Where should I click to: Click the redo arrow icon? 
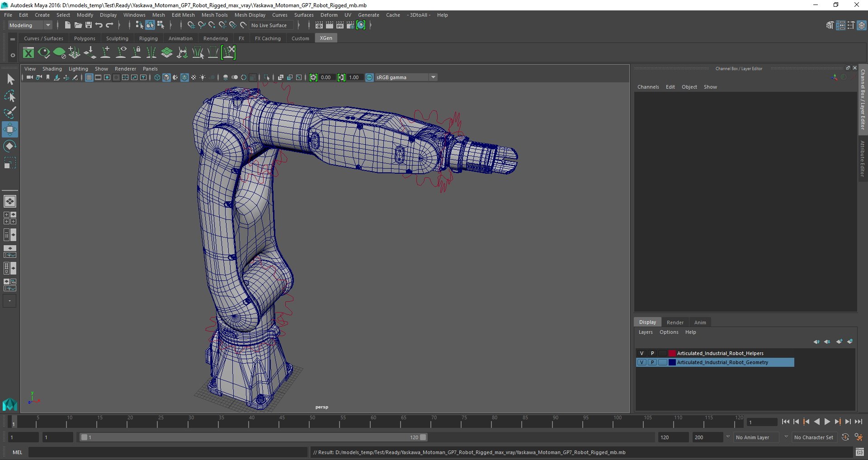109,25
